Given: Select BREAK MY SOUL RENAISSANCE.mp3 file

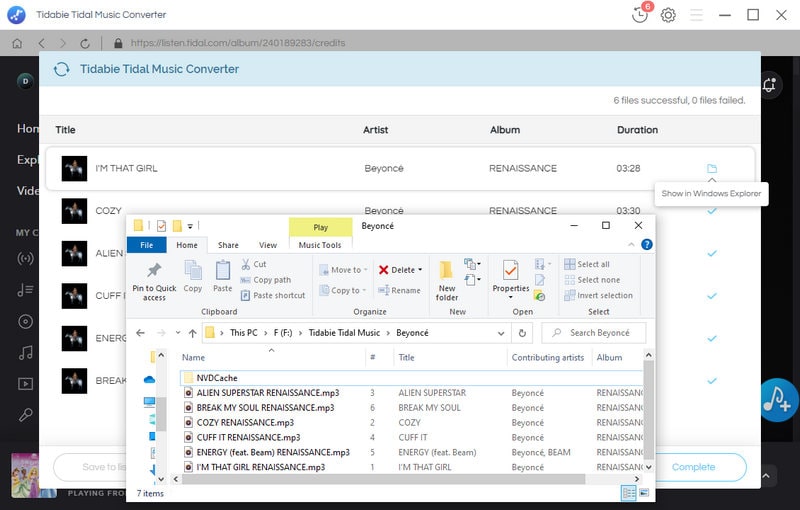Looking at the screenshot, I should (x=265, y=407).
